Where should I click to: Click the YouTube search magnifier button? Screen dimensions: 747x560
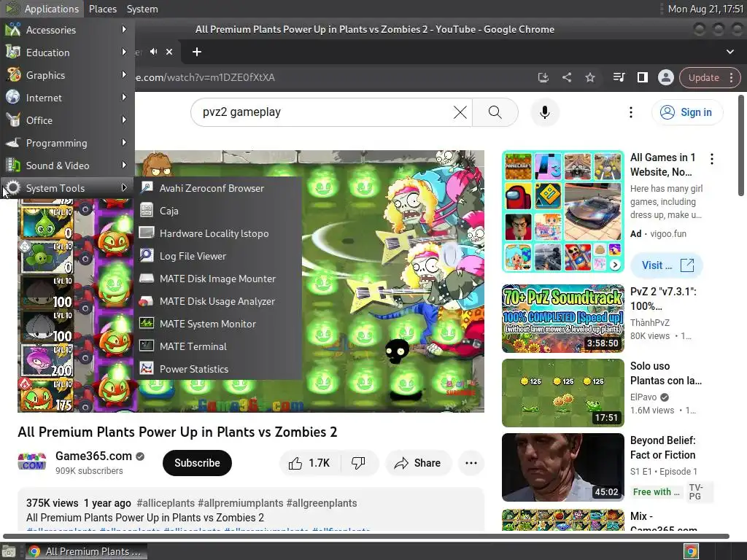[x=495, y=112]
